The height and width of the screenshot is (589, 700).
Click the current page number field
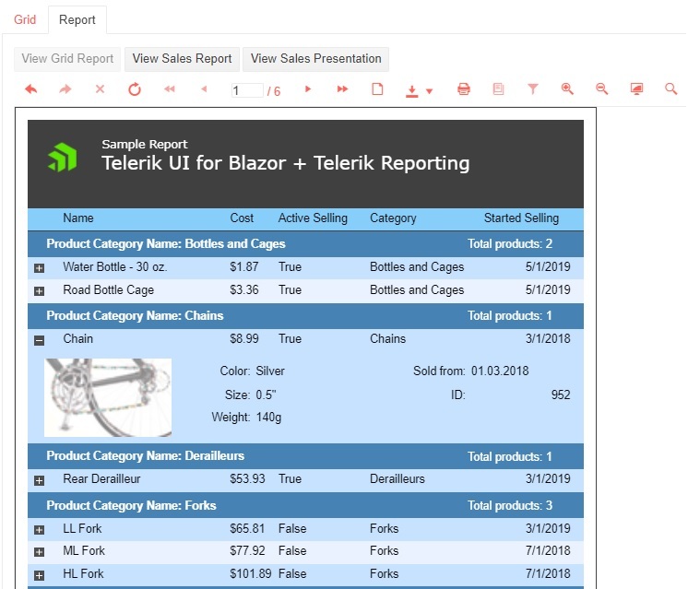(x=247, y=90)
